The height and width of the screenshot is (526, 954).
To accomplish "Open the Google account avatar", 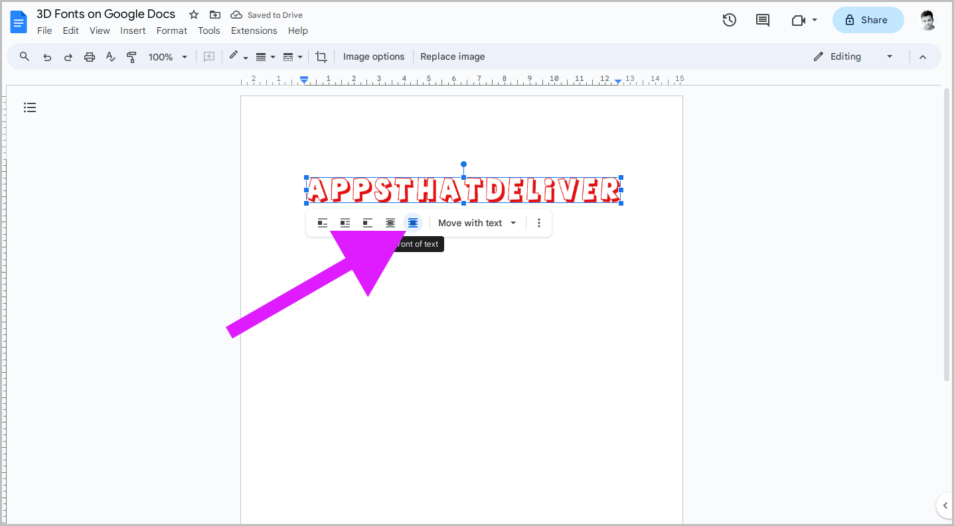I will pyautogui.click(x=927, y=20).
